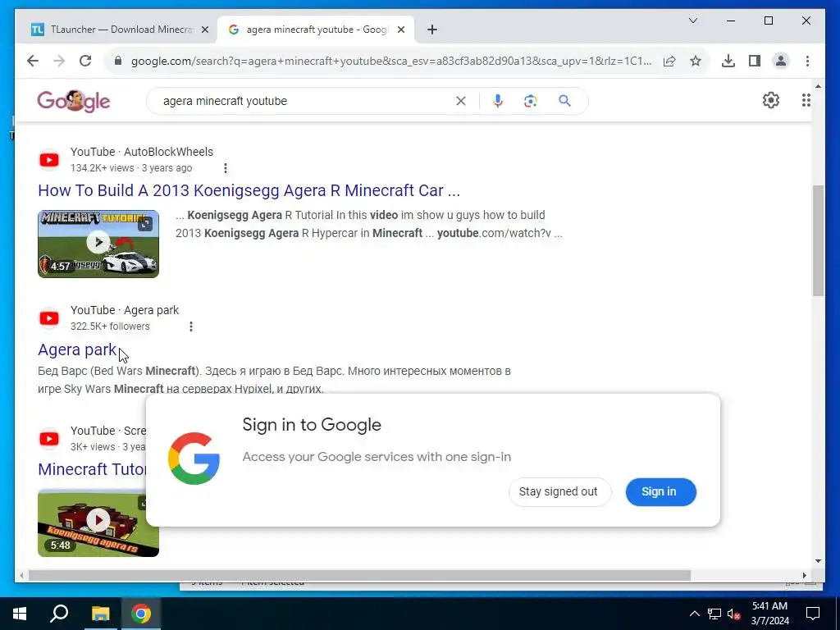Open Chrome downloads icon
Viewport: 840px width, 630px height.
tap(728, 61)
